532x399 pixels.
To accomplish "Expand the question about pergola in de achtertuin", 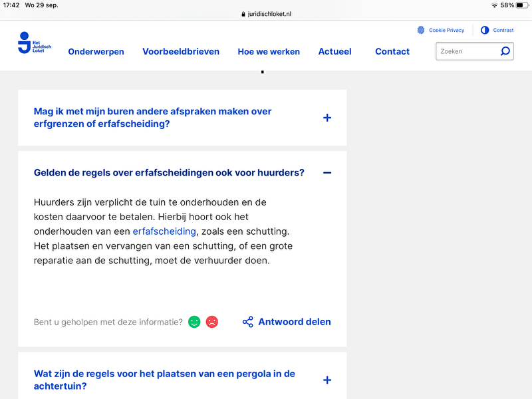I will pos(327,380).
